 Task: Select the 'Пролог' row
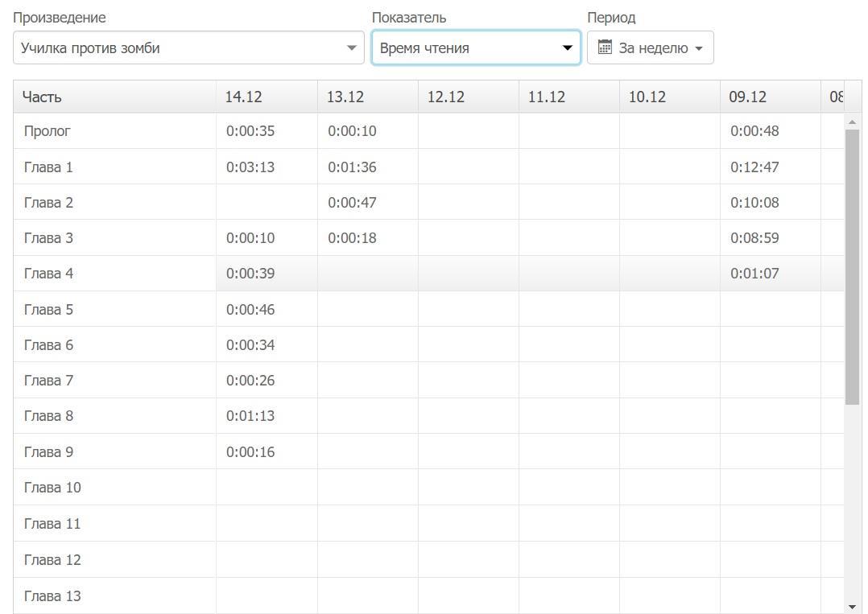pyautogui.click(x=47, y=131)
